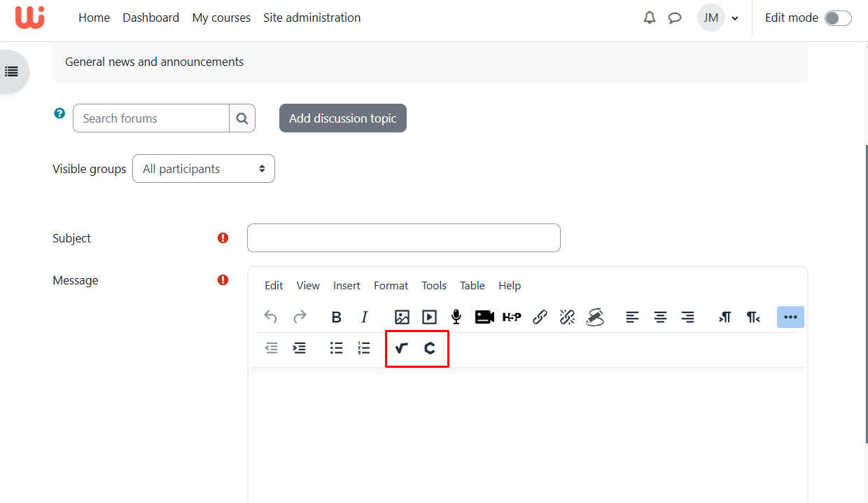Screen dimensions: 868x503
Task: Open the editor Insert menu
Action: [x=346, y=286]
